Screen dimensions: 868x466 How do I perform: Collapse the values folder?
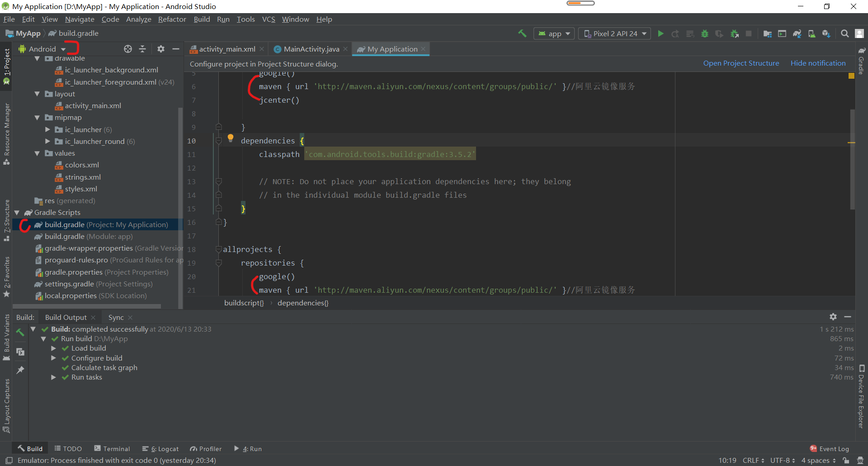pos(37,153)
